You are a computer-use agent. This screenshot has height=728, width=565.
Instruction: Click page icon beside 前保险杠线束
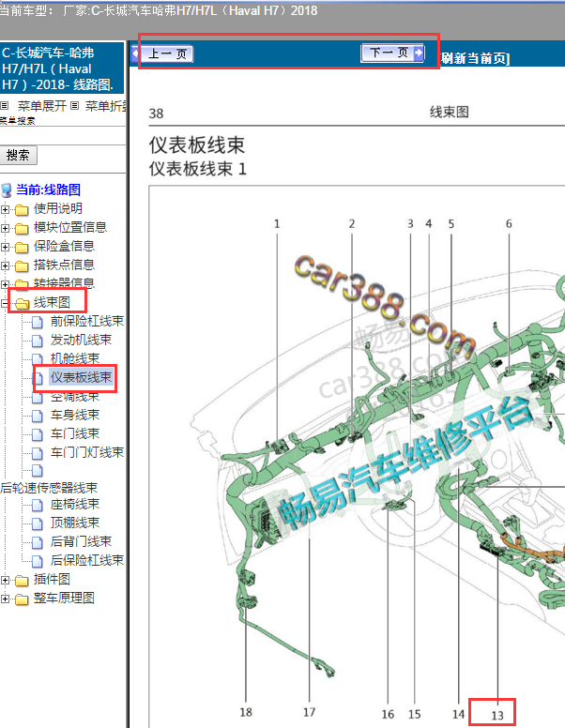click(38, 322)
